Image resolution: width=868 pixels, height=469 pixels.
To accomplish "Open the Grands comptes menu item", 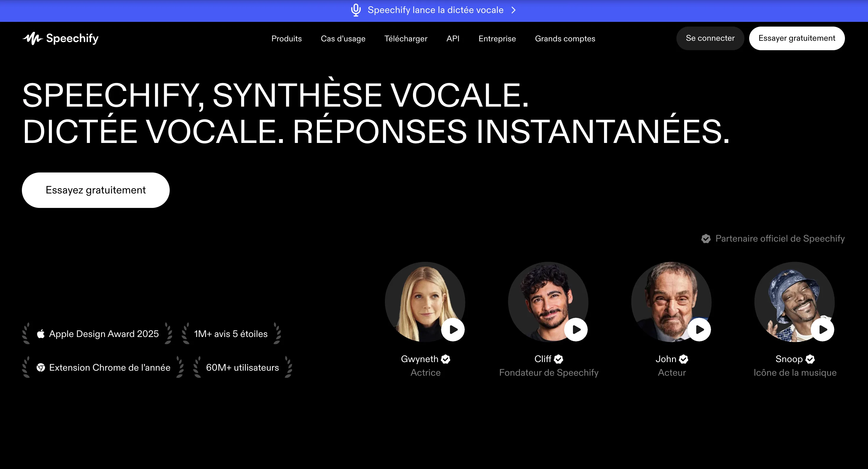I will [x=565, y=39].
